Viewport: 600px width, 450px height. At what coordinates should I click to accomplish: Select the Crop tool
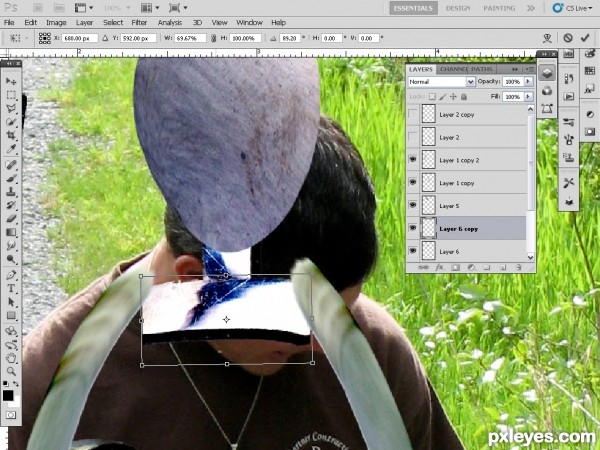click(x=11, y=135)
